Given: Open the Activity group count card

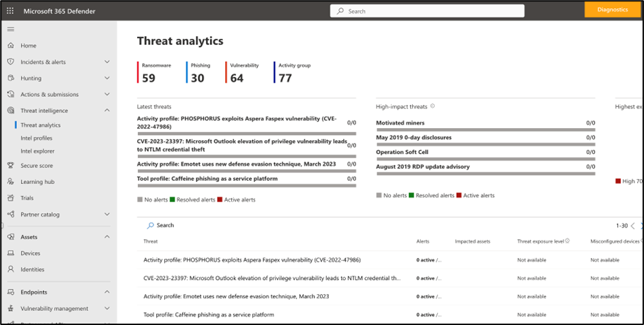Looking at the screenshot, I should pyautogui.click(x=293, y=73).
